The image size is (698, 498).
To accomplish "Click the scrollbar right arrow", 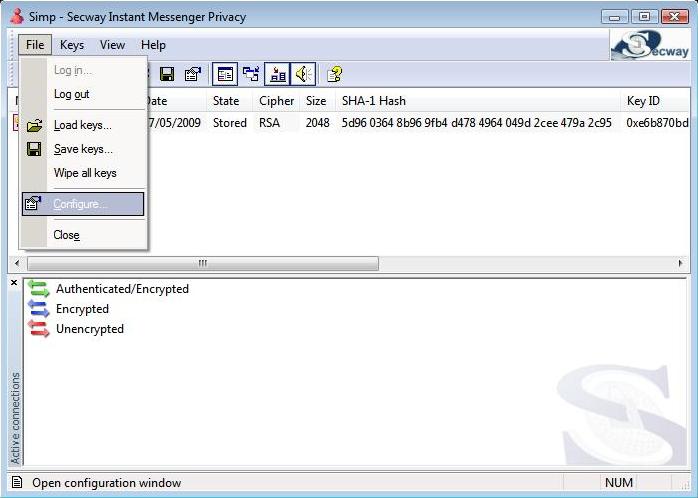I will point(681,263).
